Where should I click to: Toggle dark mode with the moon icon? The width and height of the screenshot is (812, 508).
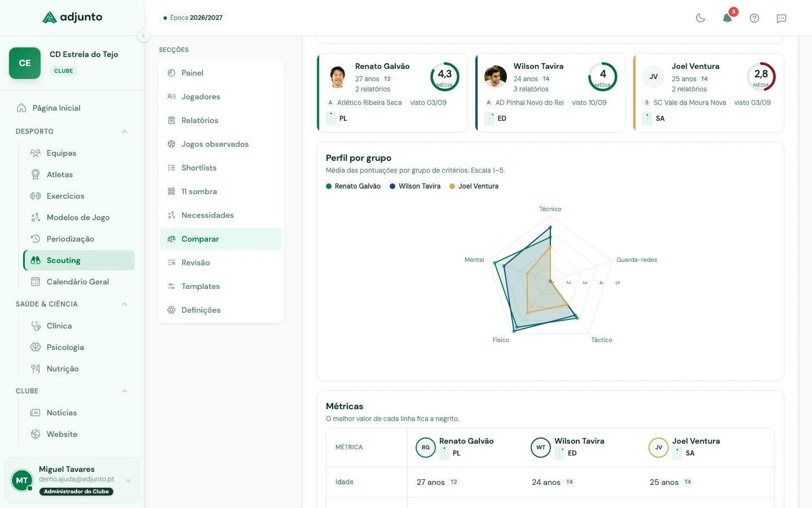click(700, 18)
